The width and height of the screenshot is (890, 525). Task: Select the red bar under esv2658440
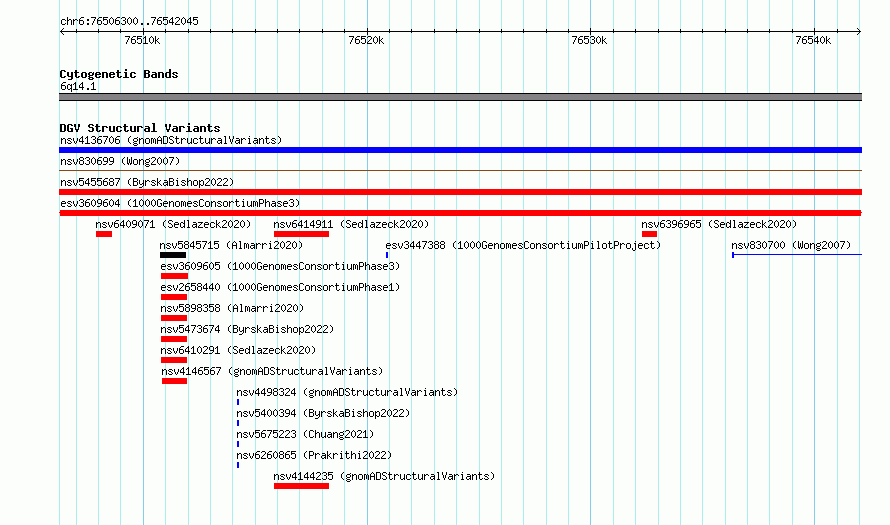pyautogui.click(x=174, y=297)
